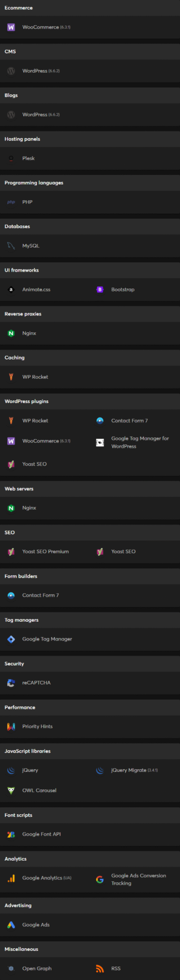The width and height of the screenshot is (180, 980).
Task: Open the Yoast SEO Premium link
Action: pos(45,551)
